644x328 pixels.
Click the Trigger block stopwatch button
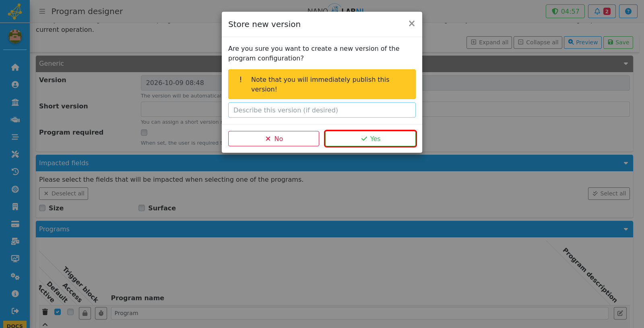[101, 313]
